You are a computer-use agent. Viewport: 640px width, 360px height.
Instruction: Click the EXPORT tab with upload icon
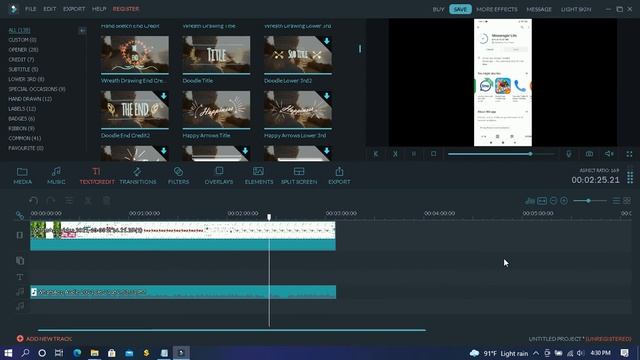(339, 176)
